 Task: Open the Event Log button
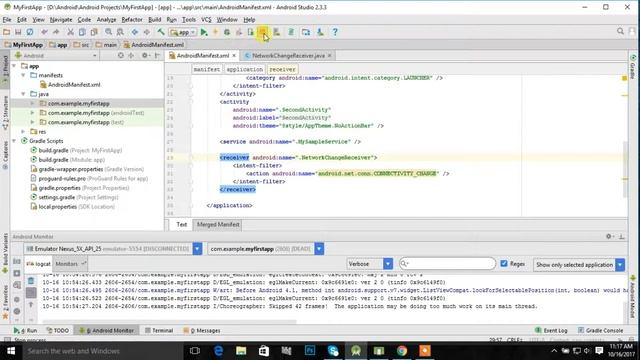coord(551,330)
